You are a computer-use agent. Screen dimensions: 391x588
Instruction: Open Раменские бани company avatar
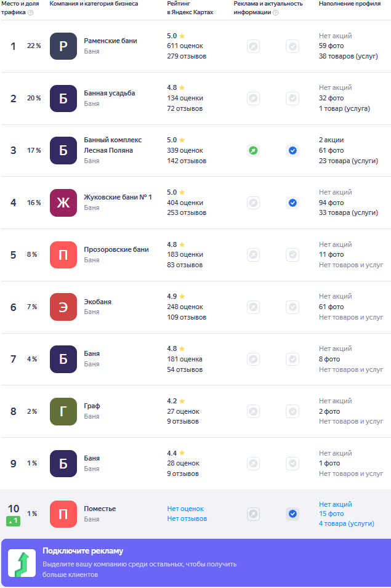pos(63,46)
